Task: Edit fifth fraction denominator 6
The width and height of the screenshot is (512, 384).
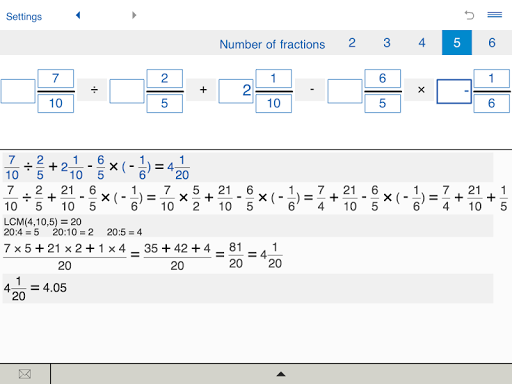Action: tap(492, 103)
